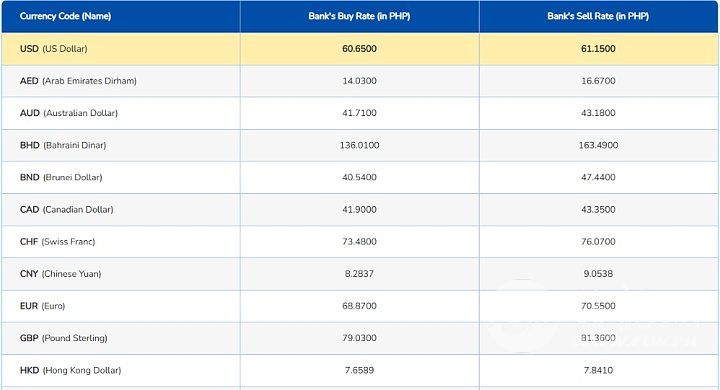Select the CNY (Chinese Yuan) cell
Viewport: 720px width, 390px height.
click(x=121, y=274)
